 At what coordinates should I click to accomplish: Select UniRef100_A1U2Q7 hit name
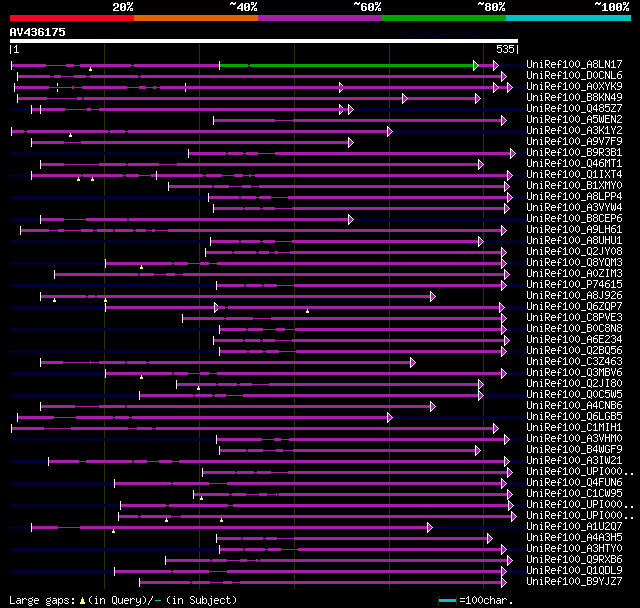pos(574,527)
